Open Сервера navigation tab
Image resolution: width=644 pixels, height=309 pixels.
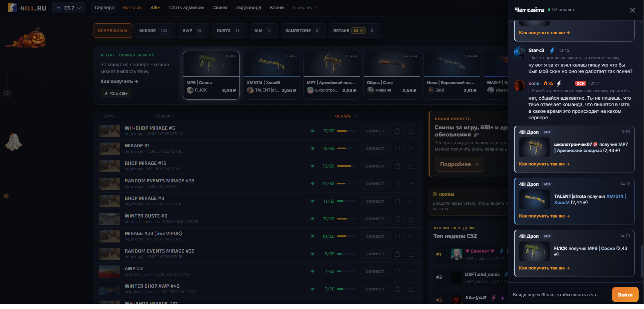click(104, 7)
